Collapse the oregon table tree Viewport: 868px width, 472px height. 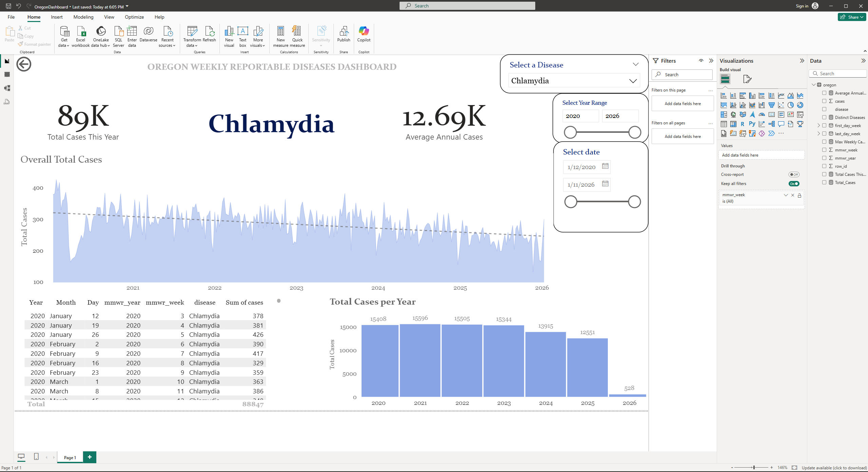tap(813, 85)
